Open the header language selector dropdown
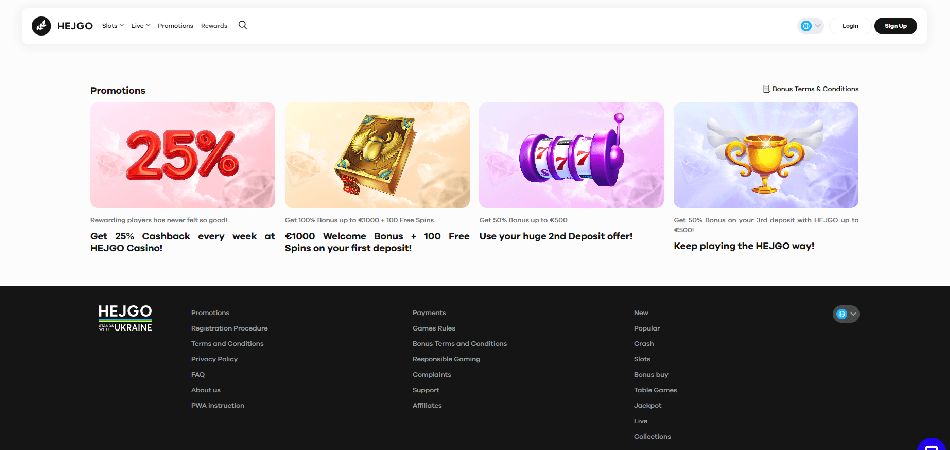Screen dimensions: 950x450 [x=811, y=26]
